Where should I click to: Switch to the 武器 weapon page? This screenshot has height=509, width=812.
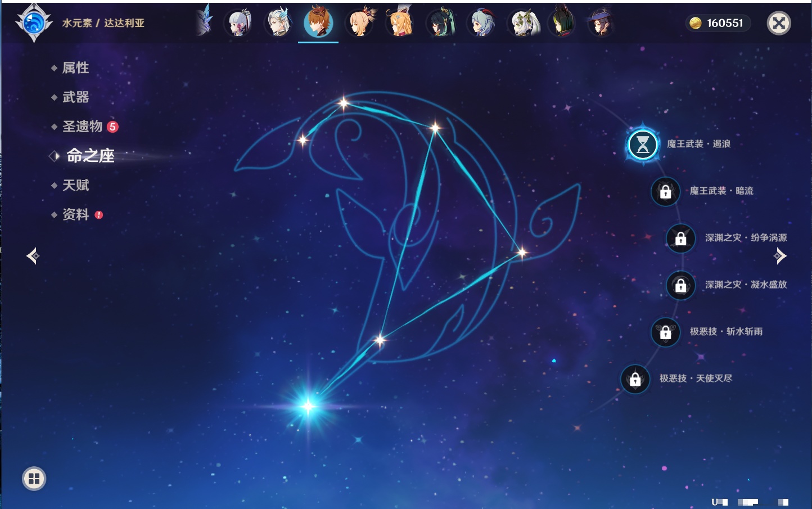75,97
